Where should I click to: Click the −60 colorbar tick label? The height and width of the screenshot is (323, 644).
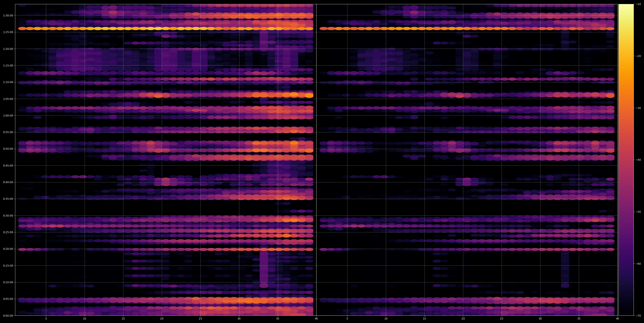coord(638,264)
